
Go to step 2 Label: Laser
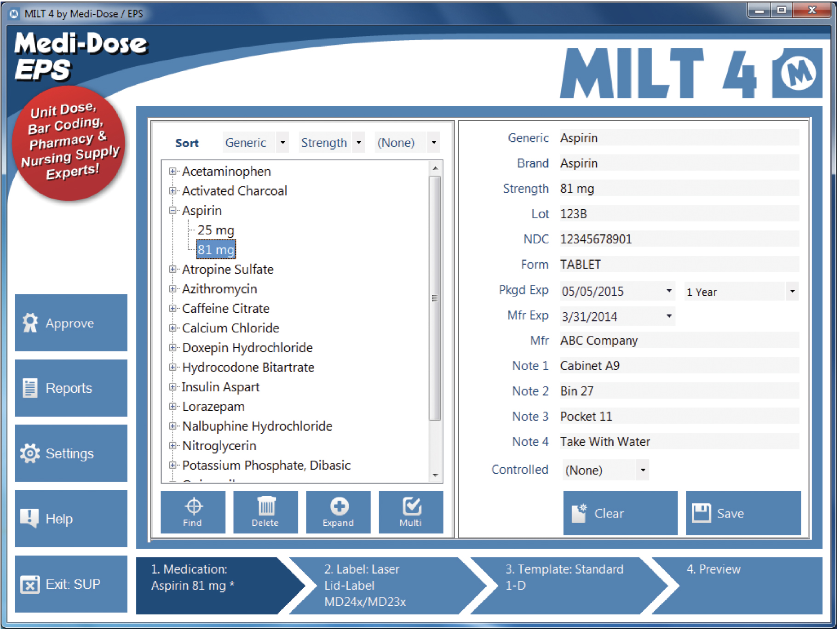377,585
